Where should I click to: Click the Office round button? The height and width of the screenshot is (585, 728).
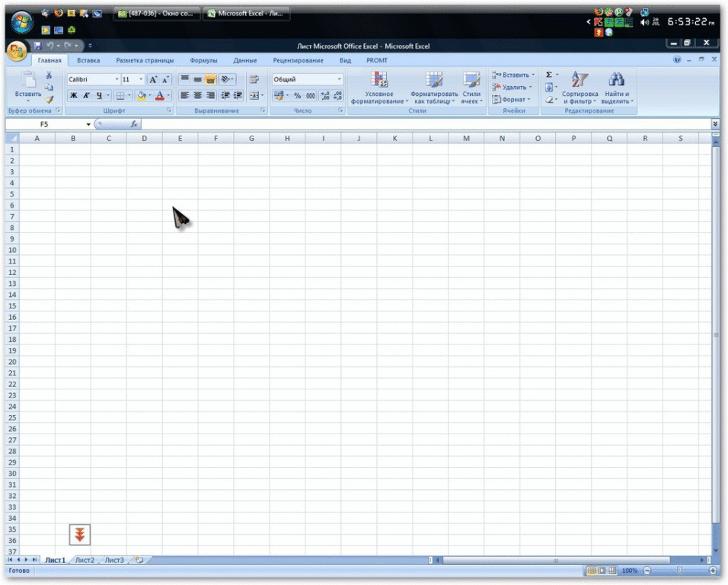point(17,50)
